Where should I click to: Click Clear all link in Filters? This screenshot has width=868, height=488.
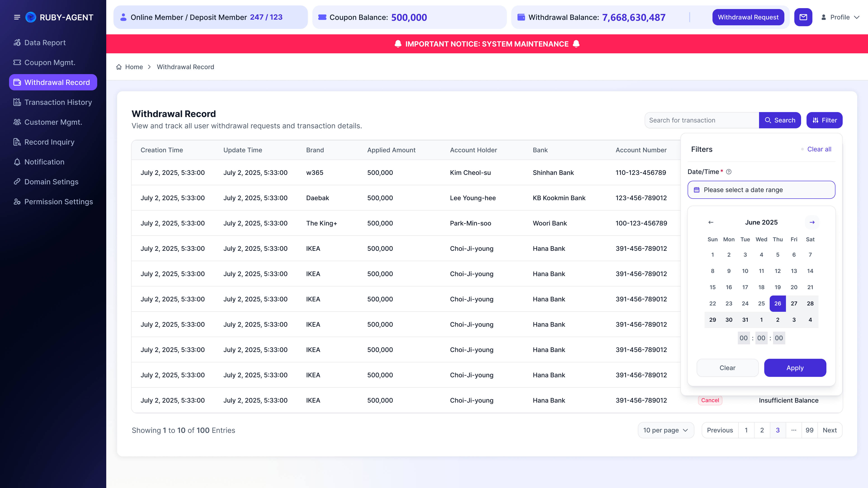819,149
